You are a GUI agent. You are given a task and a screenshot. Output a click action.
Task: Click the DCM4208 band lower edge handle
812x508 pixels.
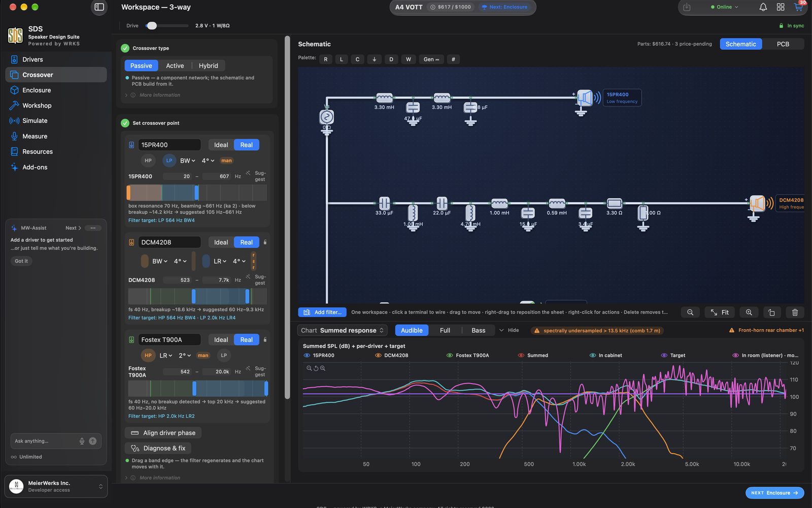coord(193,296)
